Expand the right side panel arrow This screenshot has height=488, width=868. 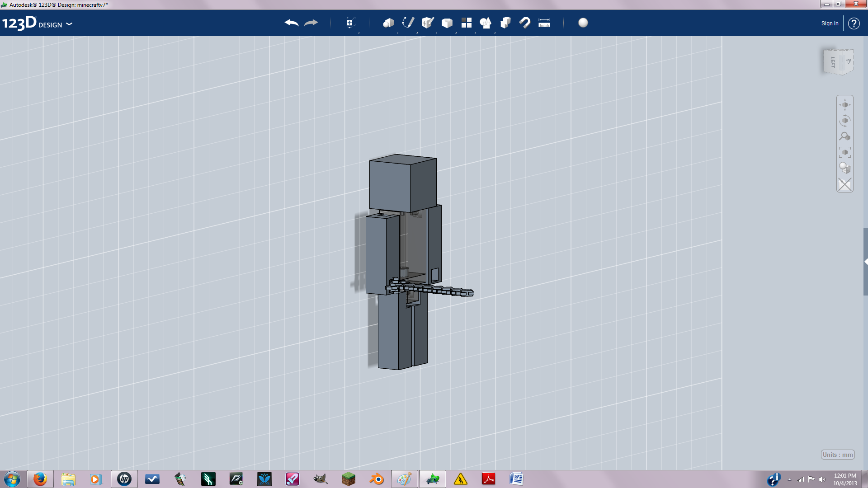[865, 262]
